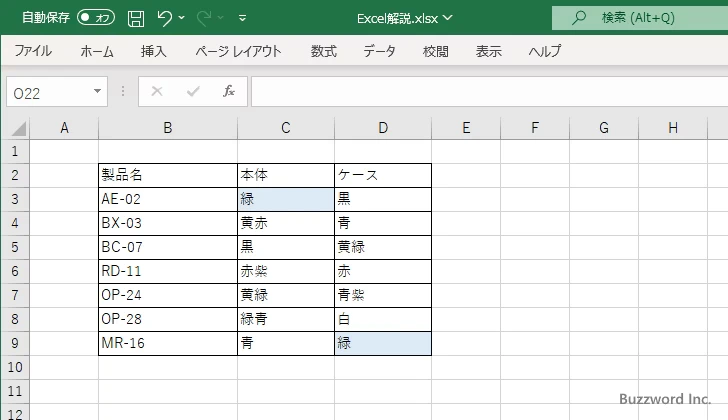Open the ページ レイアウト tab
Image resolution: width=728 pixels, height=420 pixels.
239,51
